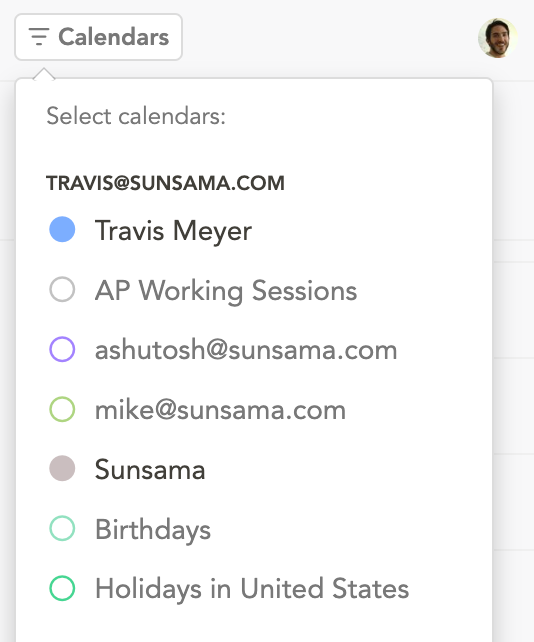Select the Sunsama calendar label
Screen dimensions: 534x642
tap(150, 469)
